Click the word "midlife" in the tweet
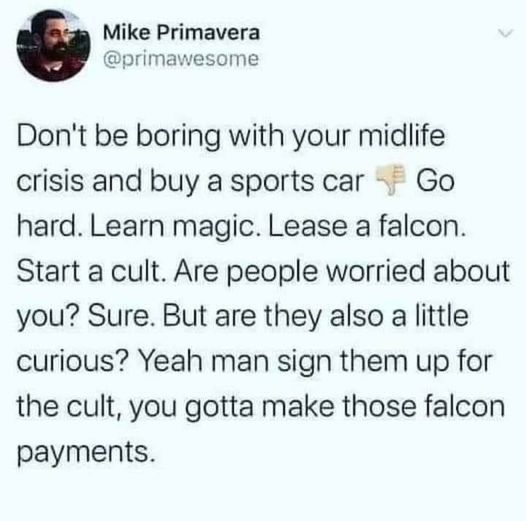 tap(402, 136)
